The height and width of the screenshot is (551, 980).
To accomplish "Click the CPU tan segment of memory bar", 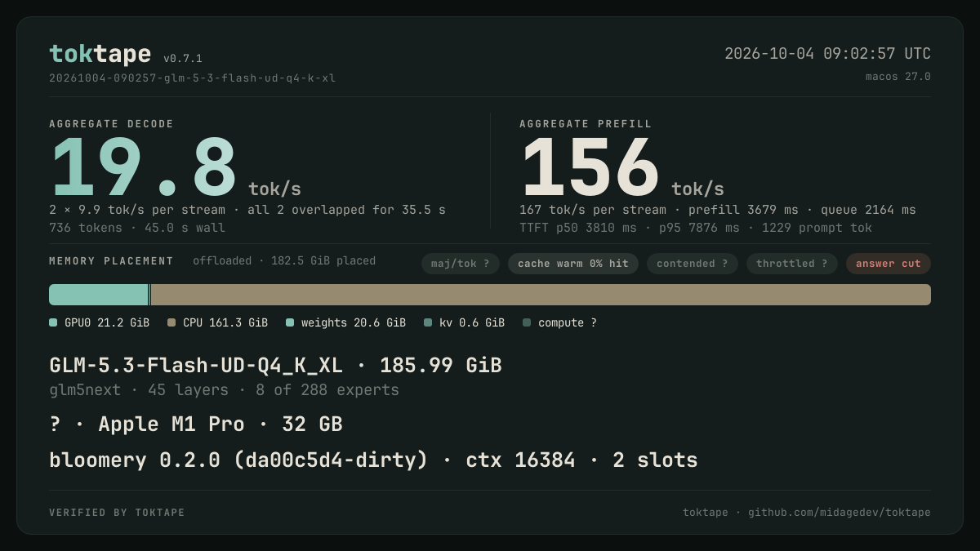I will [x=541, y=295].
